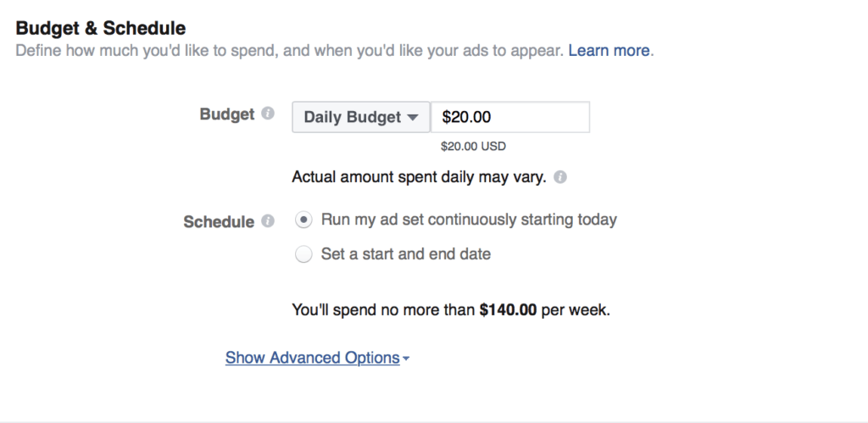Expand Show Advanced Options
Image resolution: width=868 pixels, height=423 pixels.
pyautogui.click(x=313, y=358)
